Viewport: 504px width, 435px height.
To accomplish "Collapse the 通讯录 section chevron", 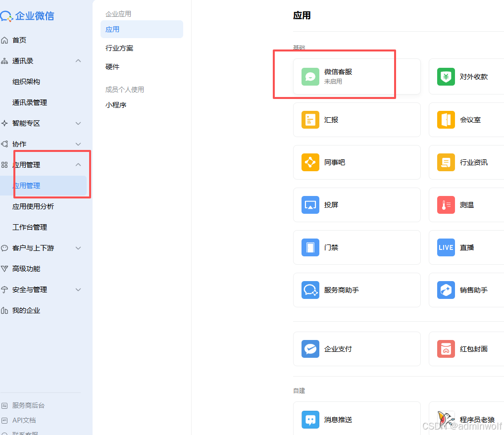I will click(x=78, y=61).
